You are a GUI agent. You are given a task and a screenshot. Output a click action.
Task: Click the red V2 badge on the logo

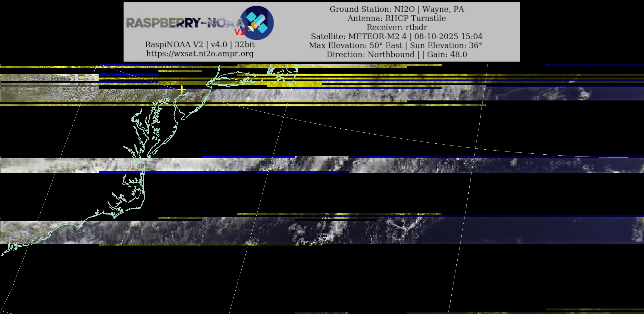pyautogui.click(x=240, y=32)
